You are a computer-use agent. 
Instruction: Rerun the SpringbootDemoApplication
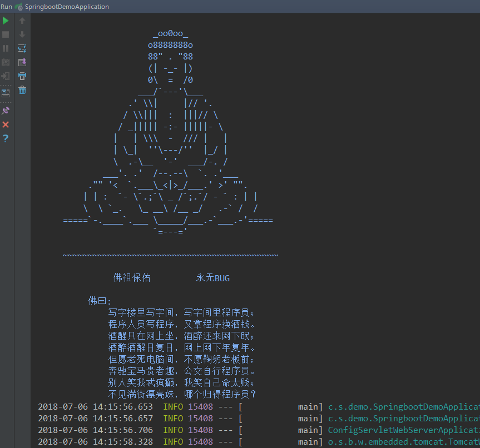coord(5,21)
